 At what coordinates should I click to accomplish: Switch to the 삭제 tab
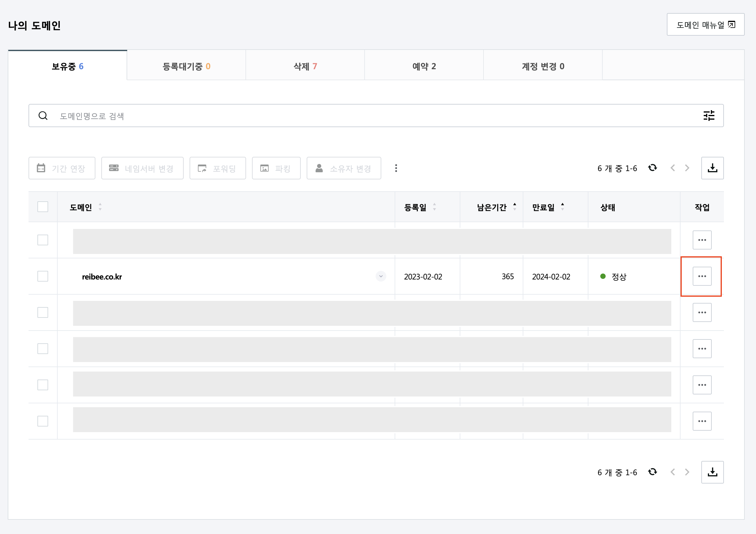coord(305,66)
